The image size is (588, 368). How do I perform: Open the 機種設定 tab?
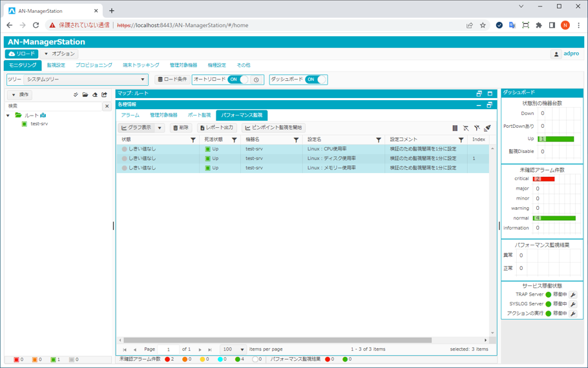coord(216,65)
